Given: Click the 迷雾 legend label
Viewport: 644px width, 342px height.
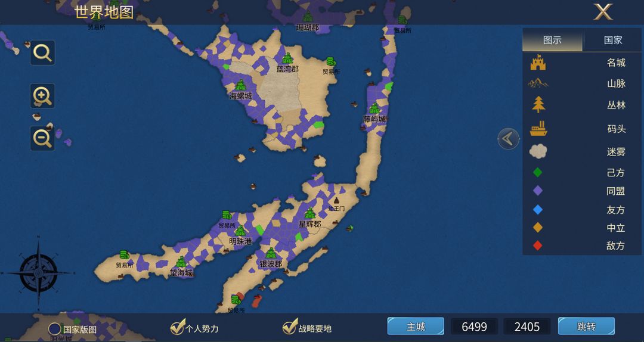Looking at the screenshot, I should coord(616,152).
